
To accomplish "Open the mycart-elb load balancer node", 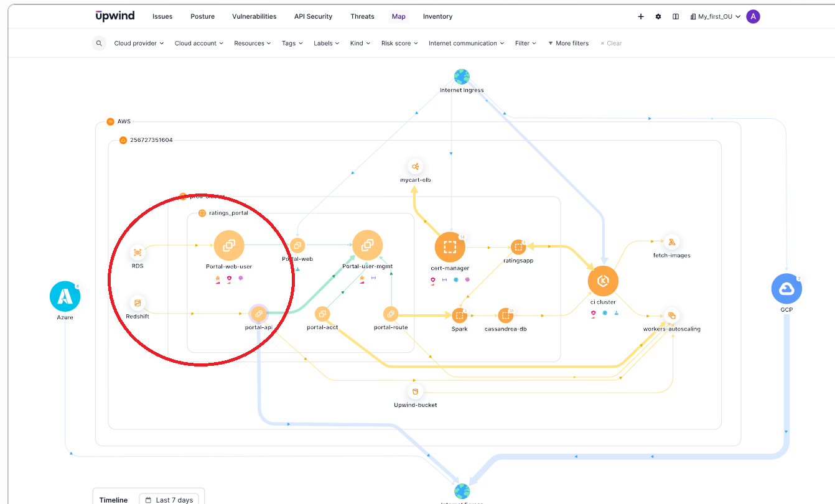I will [x=415, y=167].
